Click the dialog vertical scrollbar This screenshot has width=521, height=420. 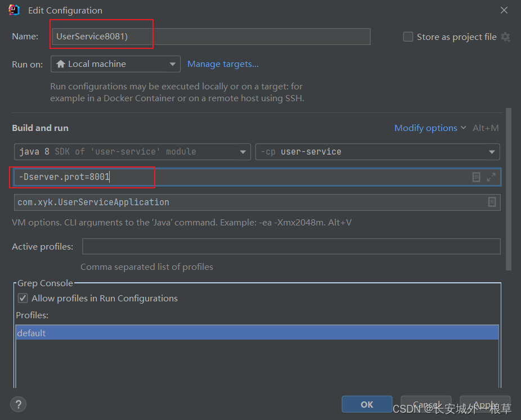click(x=509, y=189)
